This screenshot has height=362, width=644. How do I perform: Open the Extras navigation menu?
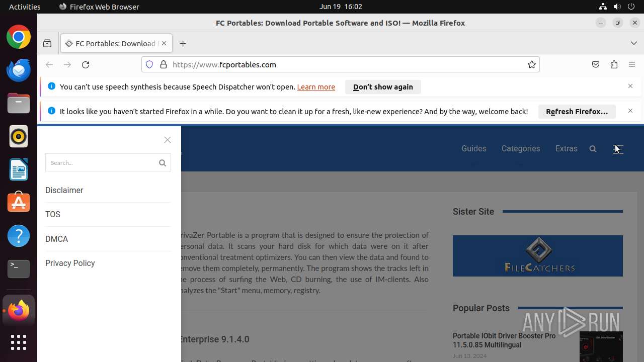[567, 149]
